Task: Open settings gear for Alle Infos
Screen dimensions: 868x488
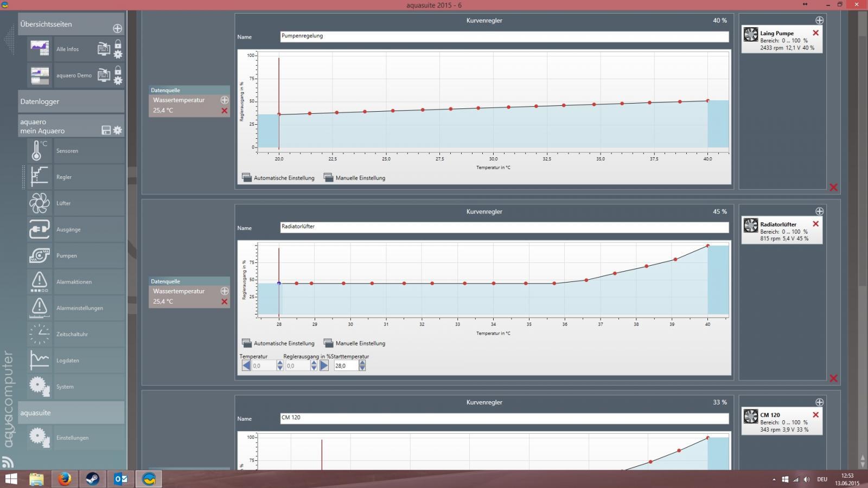Action: [118, 54]
